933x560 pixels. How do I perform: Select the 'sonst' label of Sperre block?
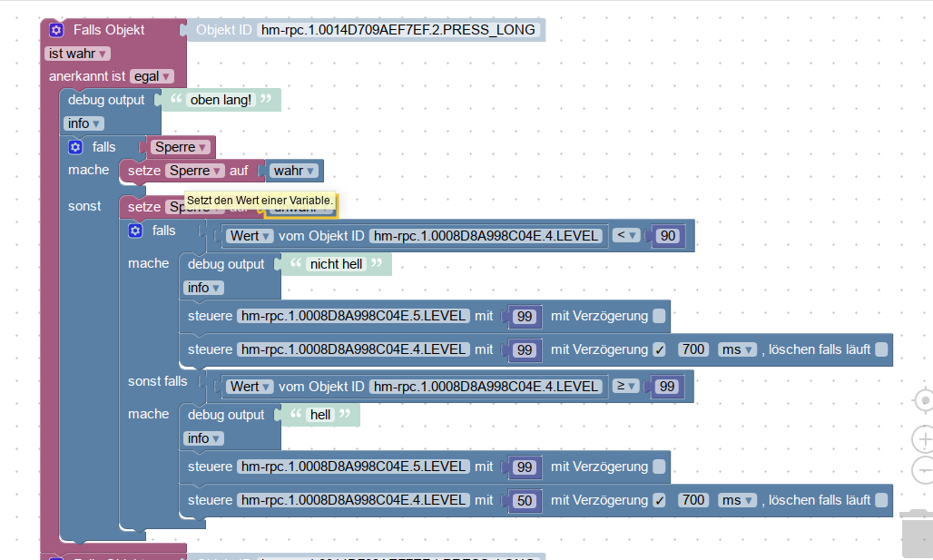click(x=84, y=206)
